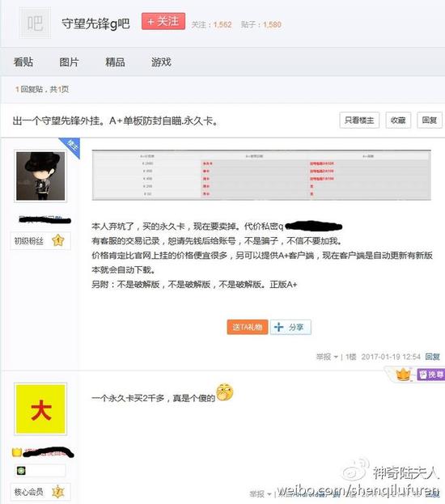This screenshot has width=445, height=504.
Task: Click the 收藏 button
Action: 398,121
